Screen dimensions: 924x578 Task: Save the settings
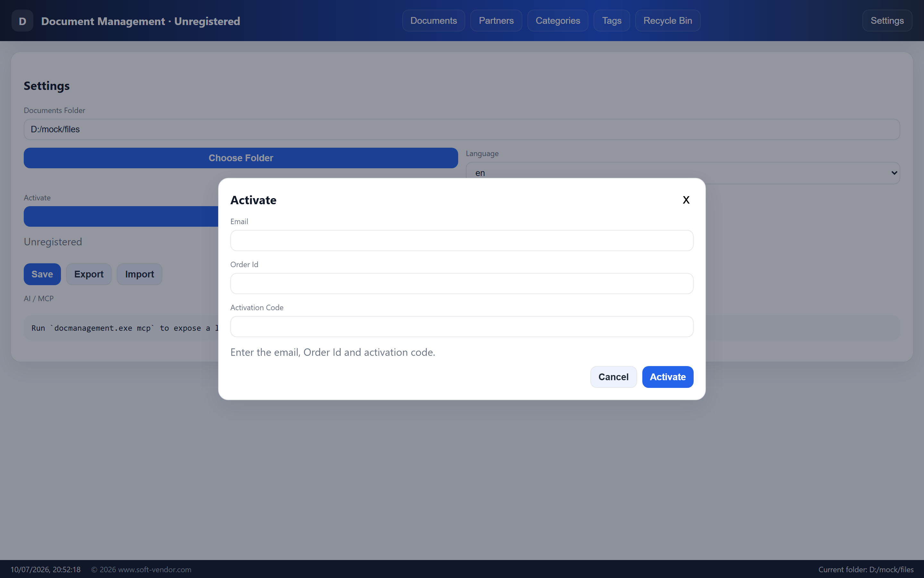coord(42,274)
